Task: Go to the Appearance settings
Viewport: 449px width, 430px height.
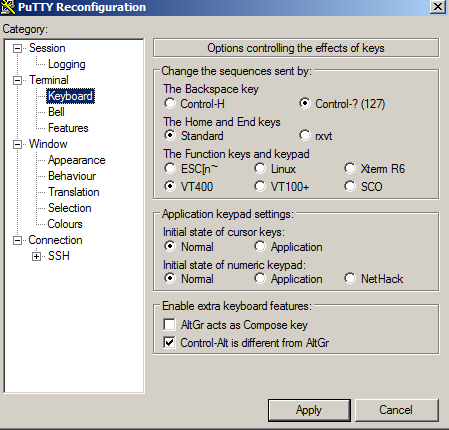Action: coord(77,160)
